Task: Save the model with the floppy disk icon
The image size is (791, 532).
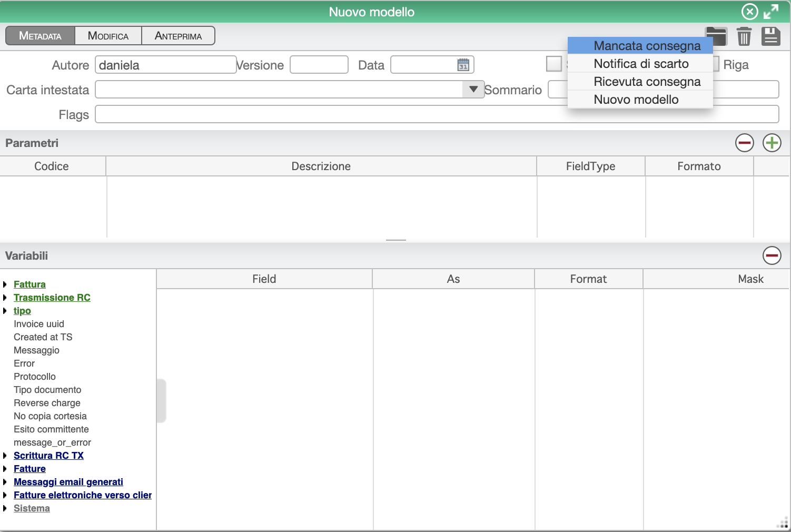Action: (771, 36)
